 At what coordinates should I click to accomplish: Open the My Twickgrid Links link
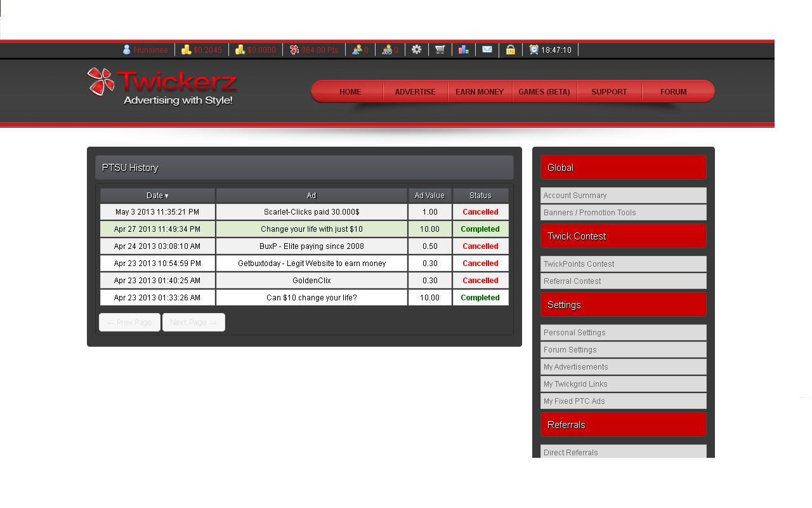click(624, 384)
